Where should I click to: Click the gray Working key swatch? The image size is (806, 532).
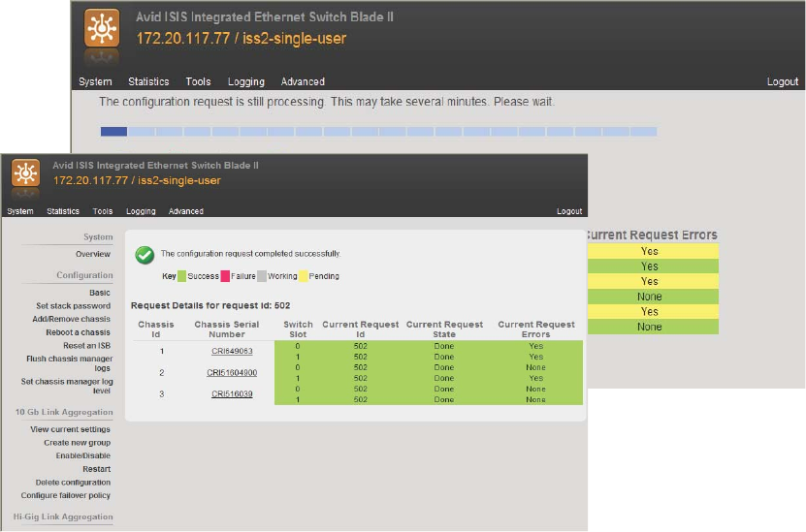(262, 276)
